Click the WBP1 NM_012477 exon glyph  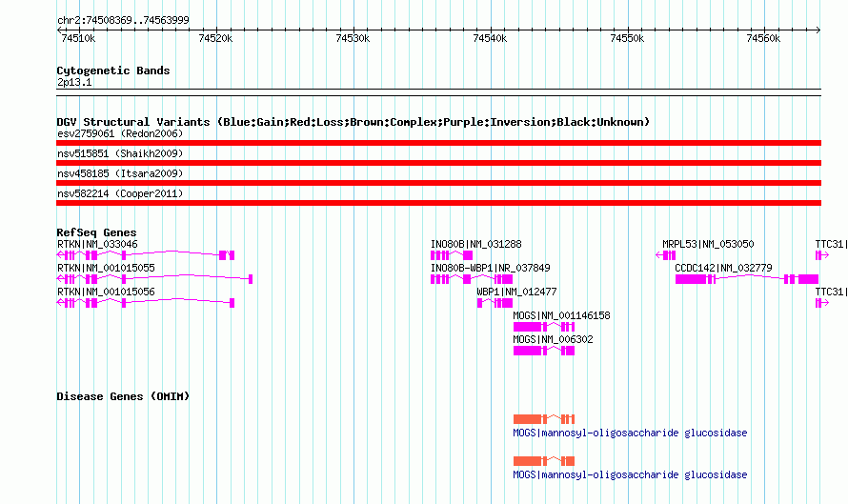(x=495, y=303)
